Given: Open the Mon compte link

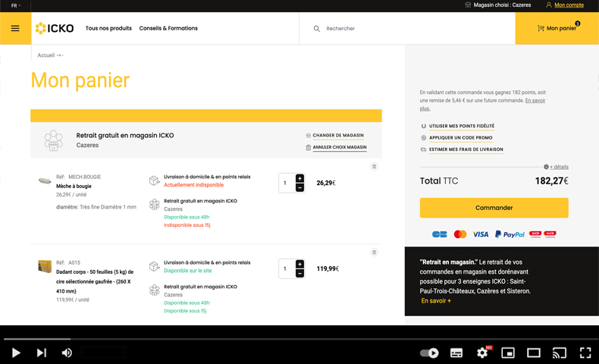Looking at the screenshot, I should [x=569, y=5].
